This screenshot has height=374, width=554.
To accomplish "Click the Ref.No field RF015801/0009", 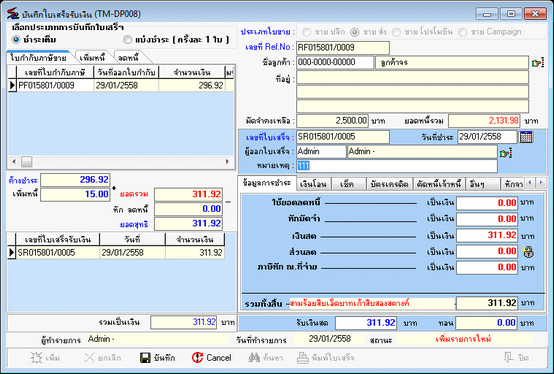I will click(342, 47).
